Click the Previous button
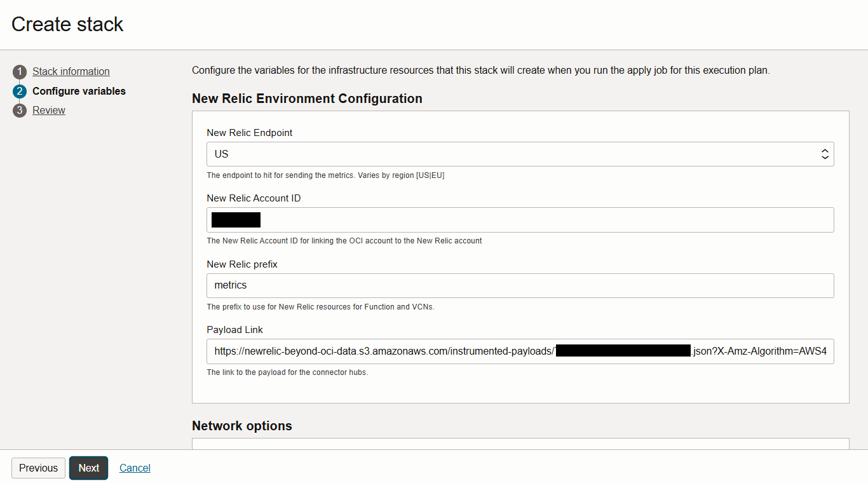The image size is (868, 483). tap(38, 468)
